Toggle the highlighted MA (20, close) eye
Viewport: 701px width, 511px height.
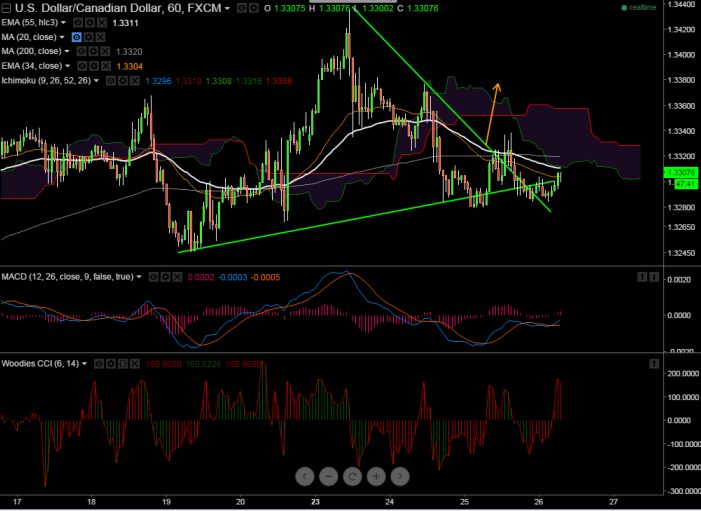tap(76, 37)
